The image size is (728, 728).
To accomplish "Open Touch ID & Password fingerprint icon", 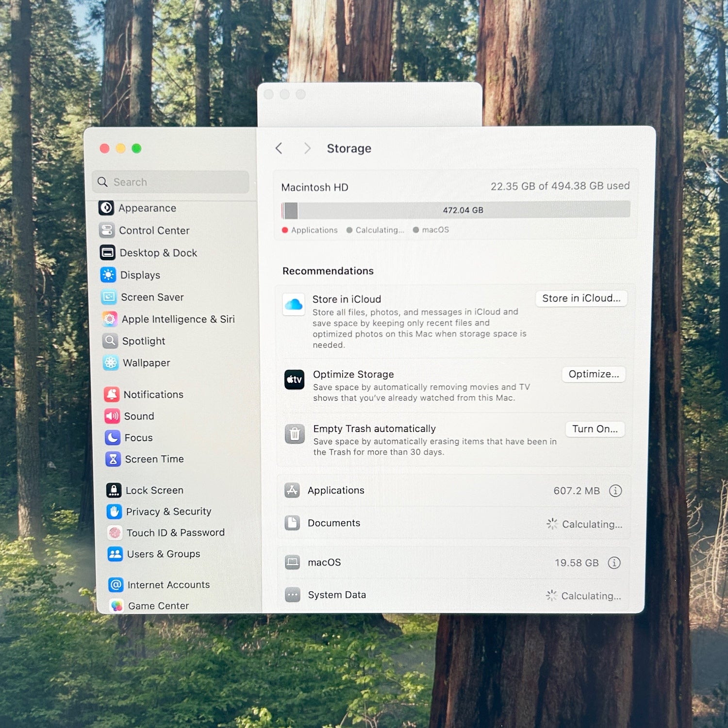I will click(115, 532).
